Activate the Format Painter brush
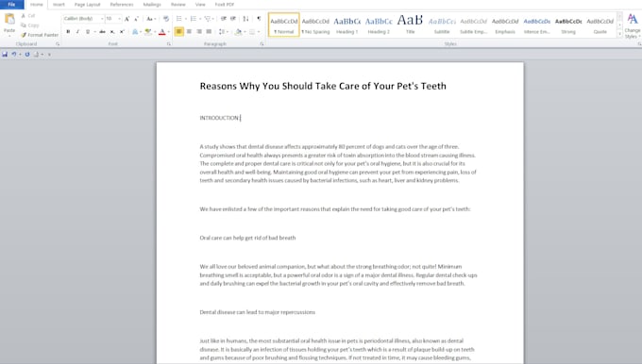 [24, 35]
